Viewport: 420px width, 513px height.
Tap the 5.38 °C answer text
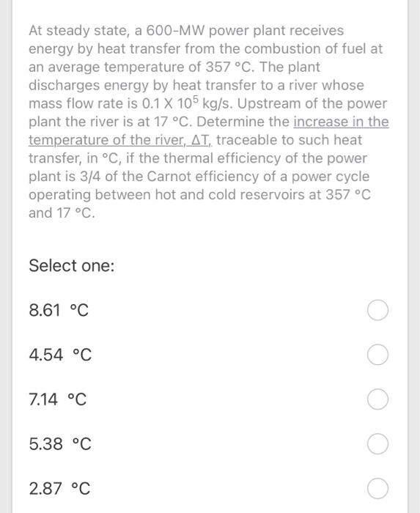pyautogui.click(x=60, y=444)
